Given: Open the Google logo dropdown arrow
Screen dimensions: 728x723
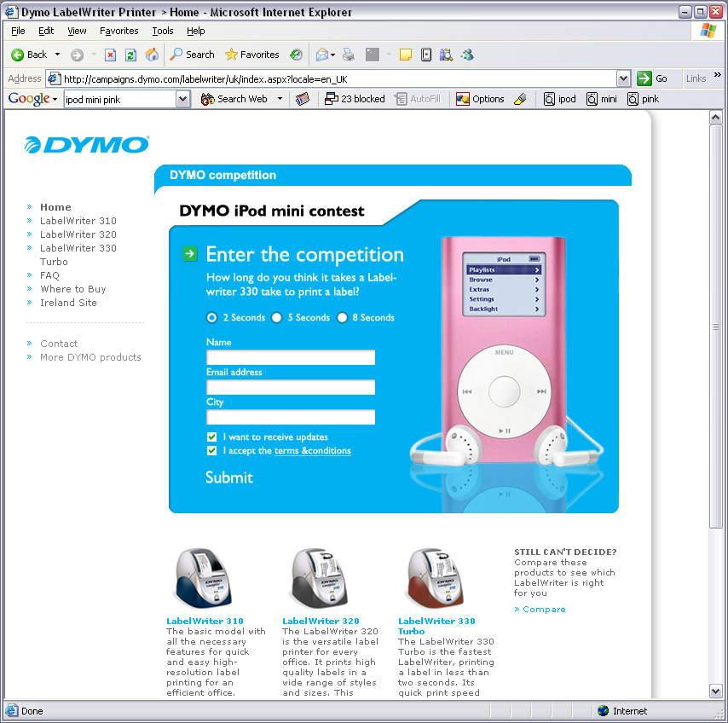Looking at the screenshot, I should 55,100.
